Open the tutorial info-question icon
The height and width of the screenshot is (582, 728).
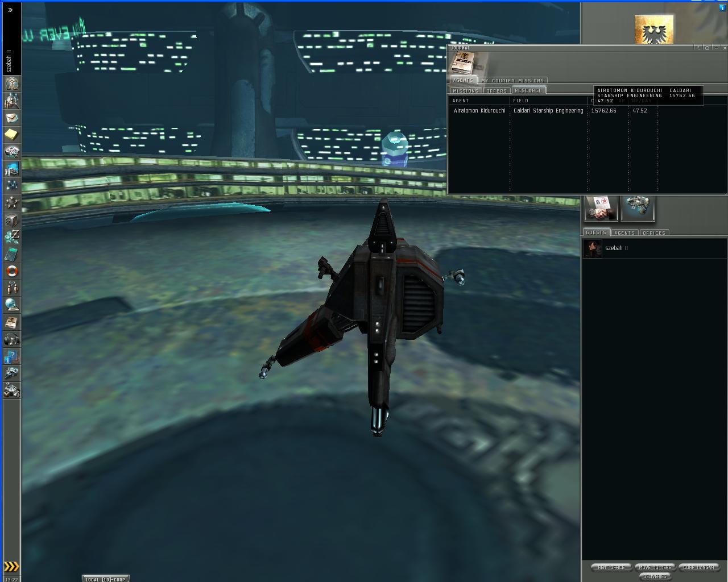(x=11, y=357)
